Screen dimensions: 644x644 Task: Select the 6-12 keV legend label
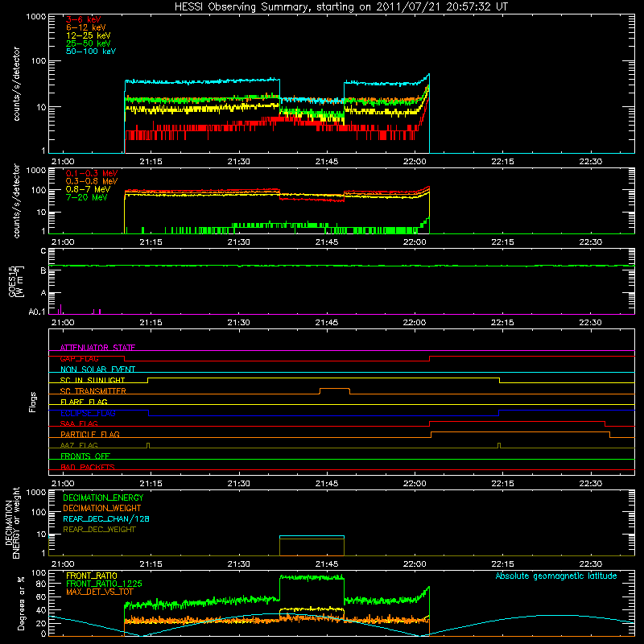pyautogui.click(x=86, y=27)
